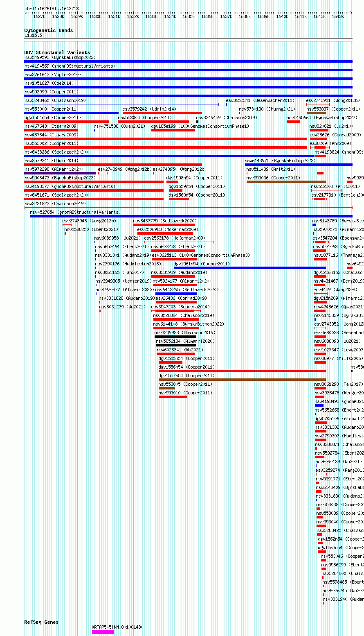
Task: Open nsv4198377 gnomADStructuralVariants variant
Action: pyautogui.click(x=70, y=186)
